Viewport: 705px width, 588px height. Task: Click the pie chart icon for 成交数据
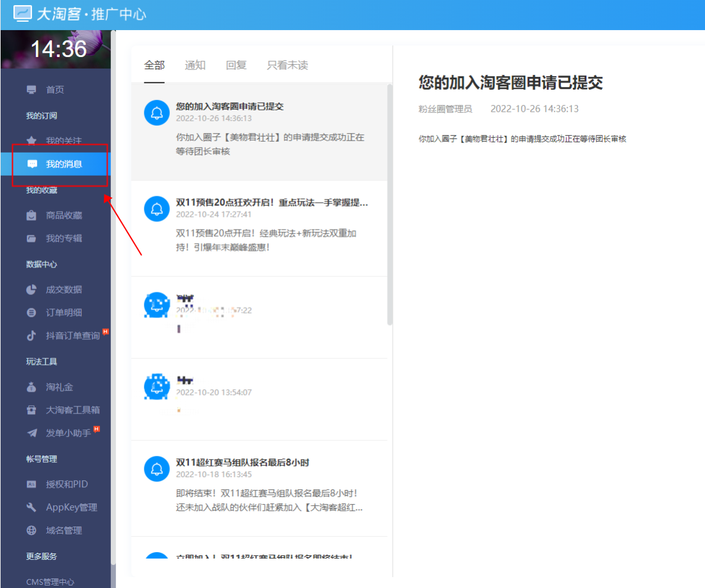point(31,290)
